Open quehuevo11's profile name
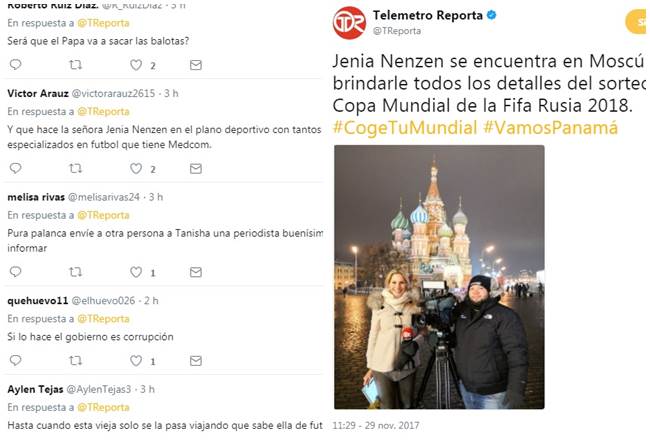The width and height of the screenshot is (650, 440). (38, 301)
